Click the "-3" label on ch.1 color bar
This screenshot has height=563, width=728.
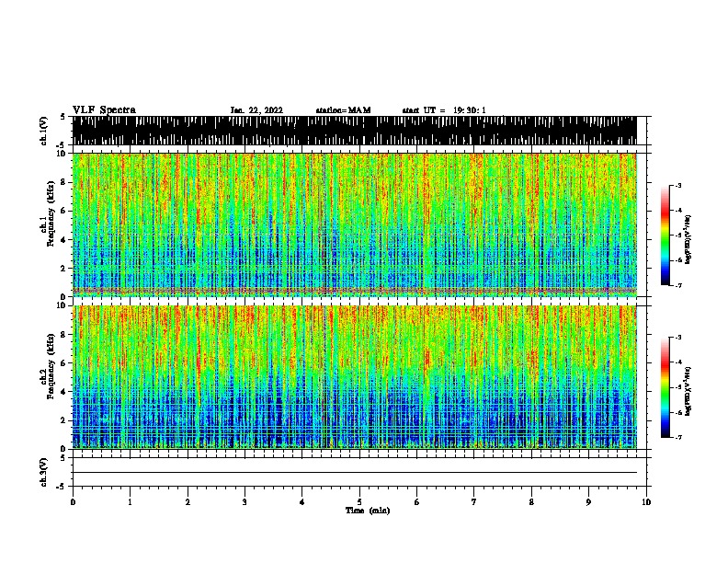point(677,185)
